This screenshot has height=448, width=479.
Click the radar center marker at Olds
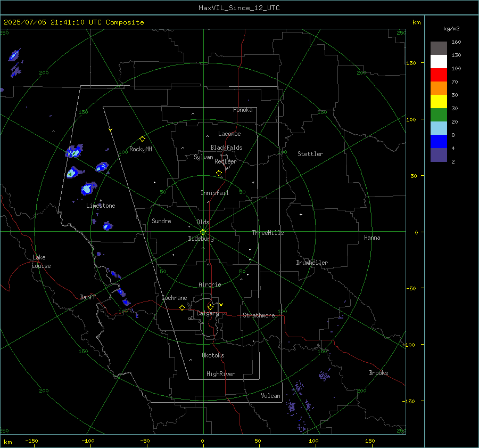coord(203,232)
